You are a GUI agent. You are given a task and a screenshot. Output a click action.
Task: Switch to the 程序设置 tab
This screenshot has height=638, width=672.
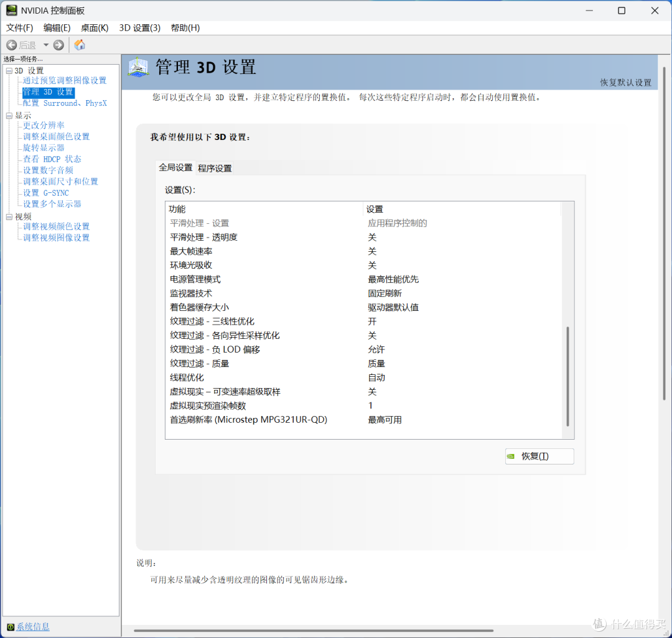[215, 169]
